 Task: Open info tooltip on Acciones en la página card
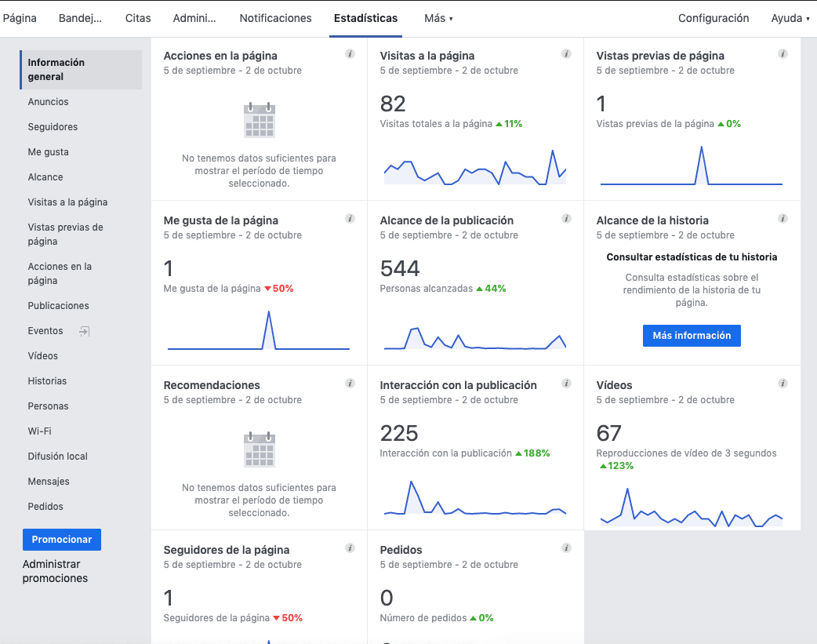(350, 54)
